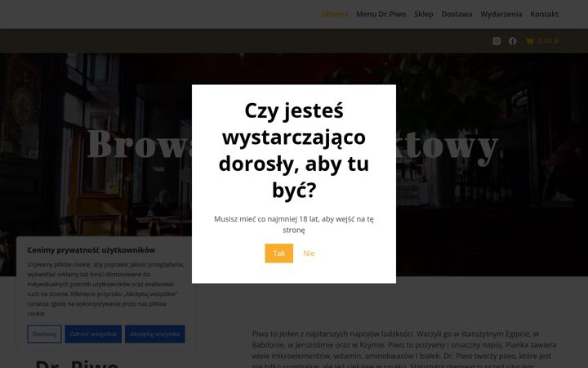588x368 pixels.
Task: Click the 'Piwo to jeden z najstarszych' paragraph
Action: pyautogui.click(x=404, y=349)
